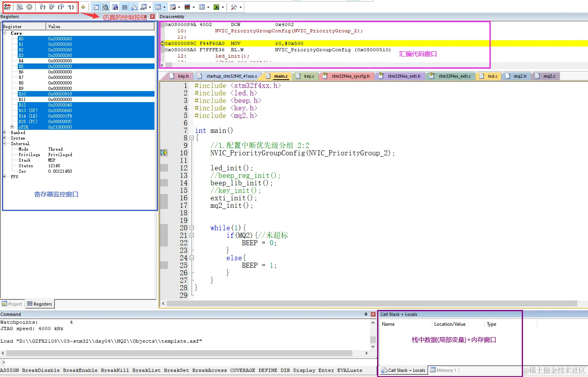
Task: Switch to the Project panel tab
Action: 12,304
